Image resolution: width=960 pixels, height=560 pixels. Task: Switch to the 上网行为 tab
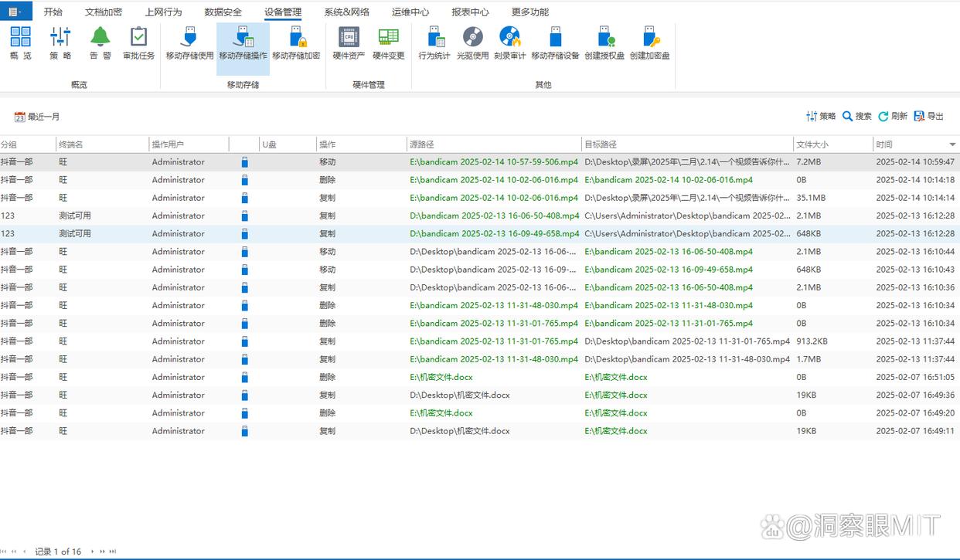tap(163, 12)
